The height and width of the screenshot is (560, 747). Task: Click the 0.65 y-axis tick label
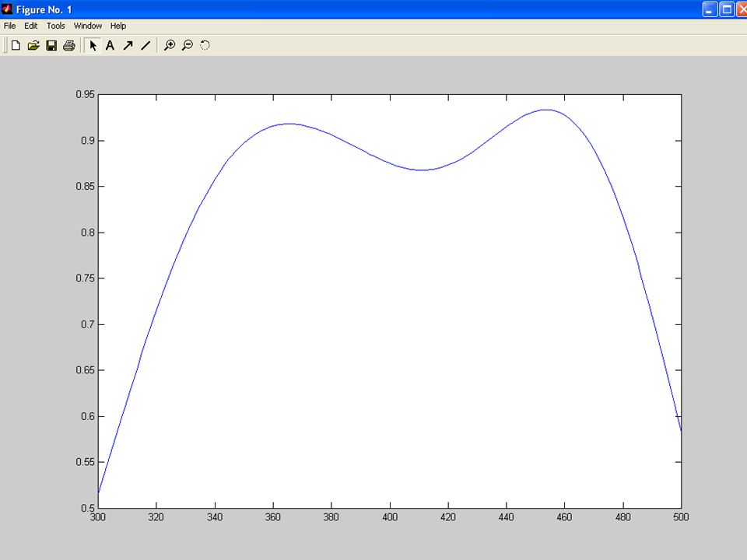(86, 370)
